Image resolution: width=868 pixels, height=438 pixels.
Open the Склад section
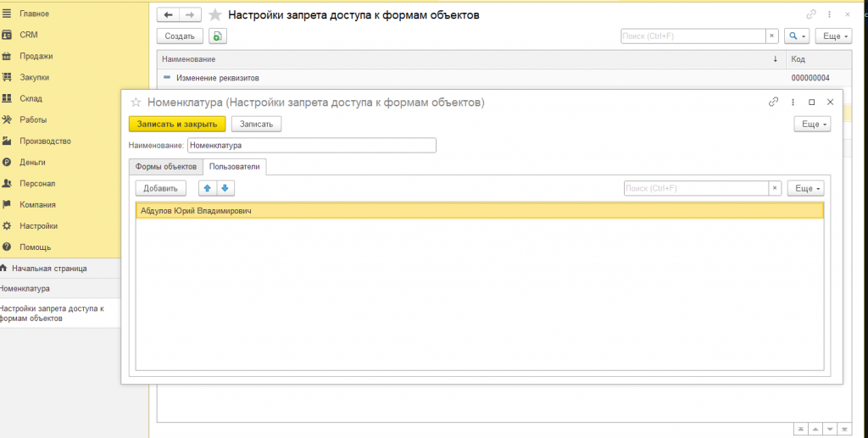31,98
